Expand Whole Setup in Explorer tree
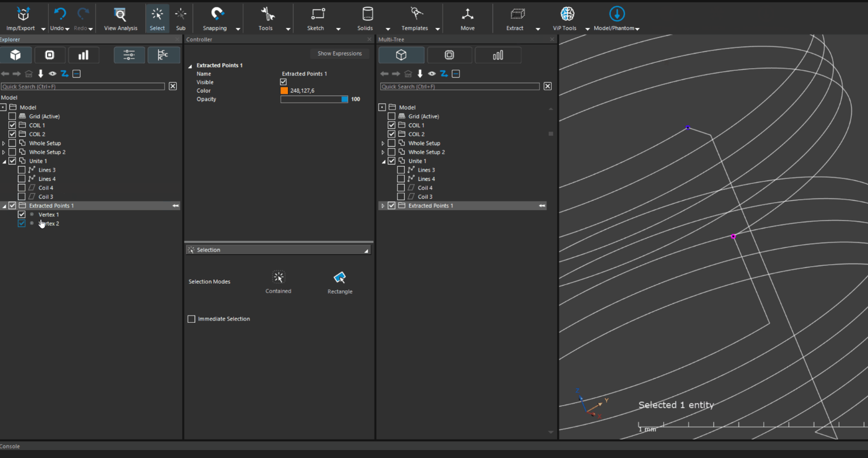The width and height of the screenshot is (868, 458). 4,143
